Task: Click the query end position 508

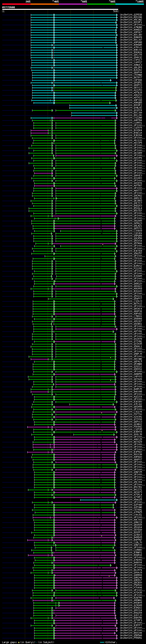Action: (x=115, y=11)
